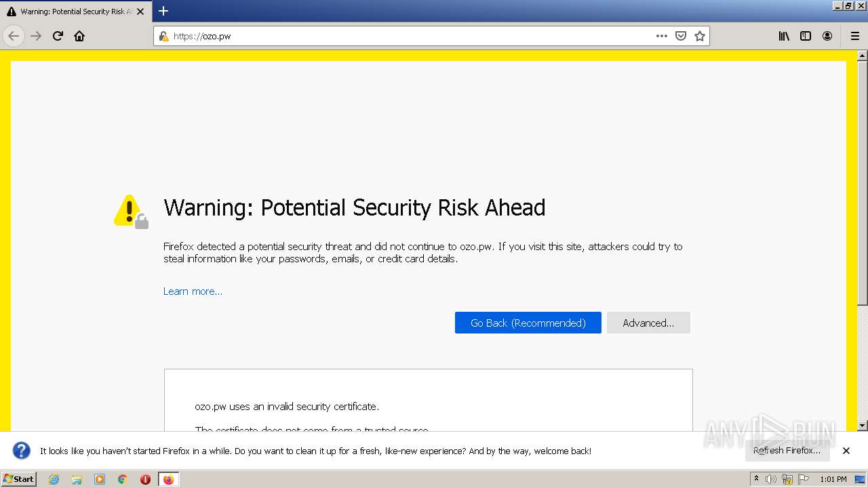Bookmark this page with star icon
The image size is (868, 488).
700,36
